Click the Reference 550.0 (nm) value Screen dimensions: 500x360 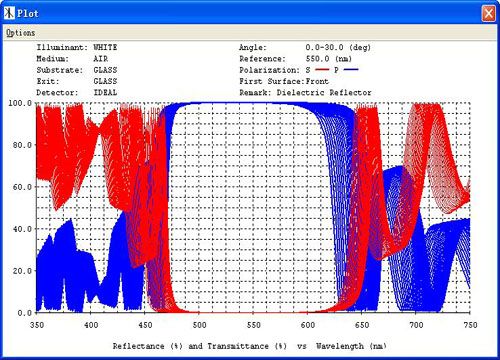pyautogui.click(x=329, y=59)
